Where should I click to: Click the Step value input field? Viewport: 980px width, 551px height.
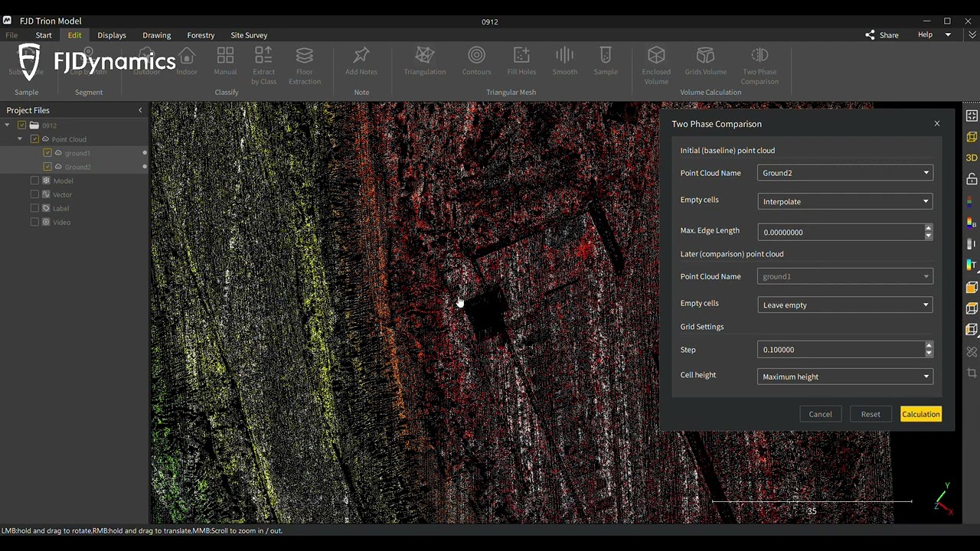click(841, 350)
